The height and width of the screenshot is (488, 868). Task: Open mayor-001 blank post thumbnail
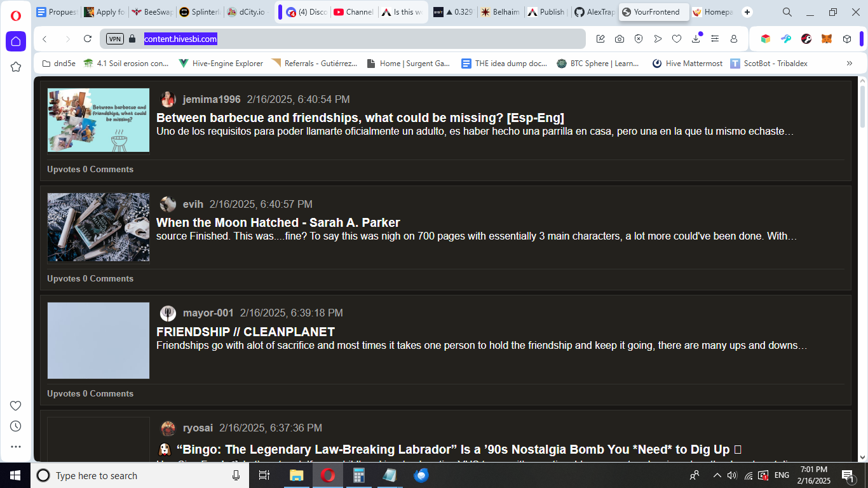98,341
